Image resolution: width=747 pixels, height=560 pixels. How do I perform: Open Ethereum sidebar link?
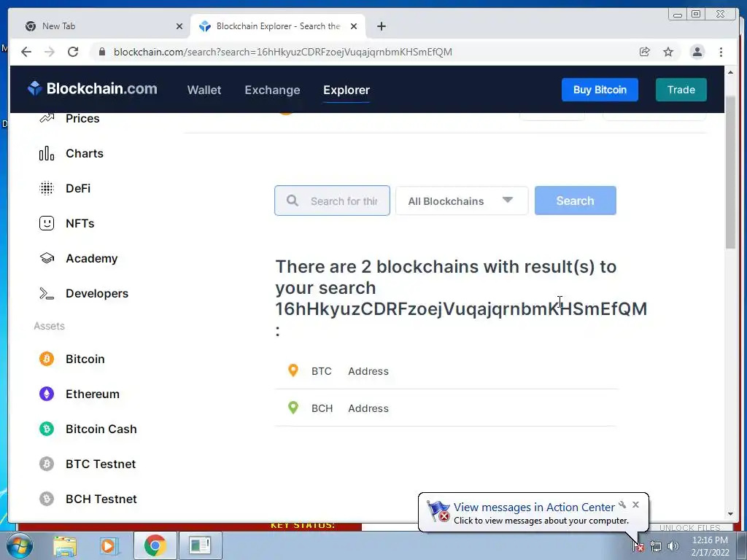click(x=93, y=394)
